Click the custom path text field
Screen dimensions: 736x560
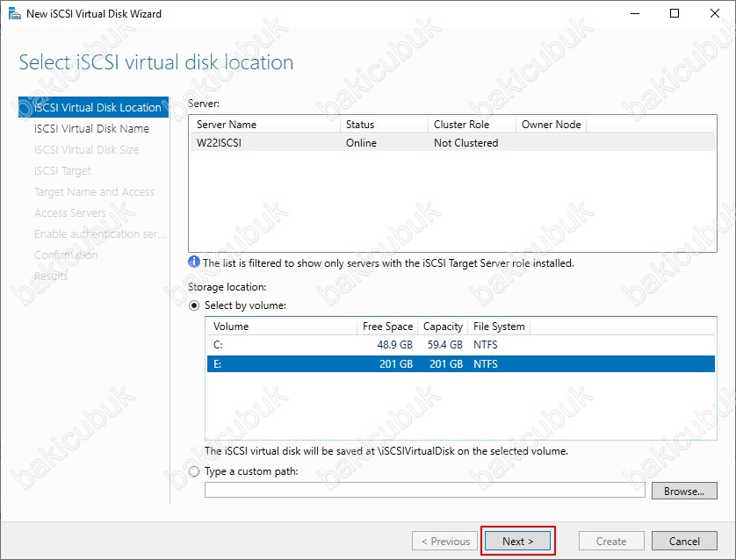click(425, 490)
